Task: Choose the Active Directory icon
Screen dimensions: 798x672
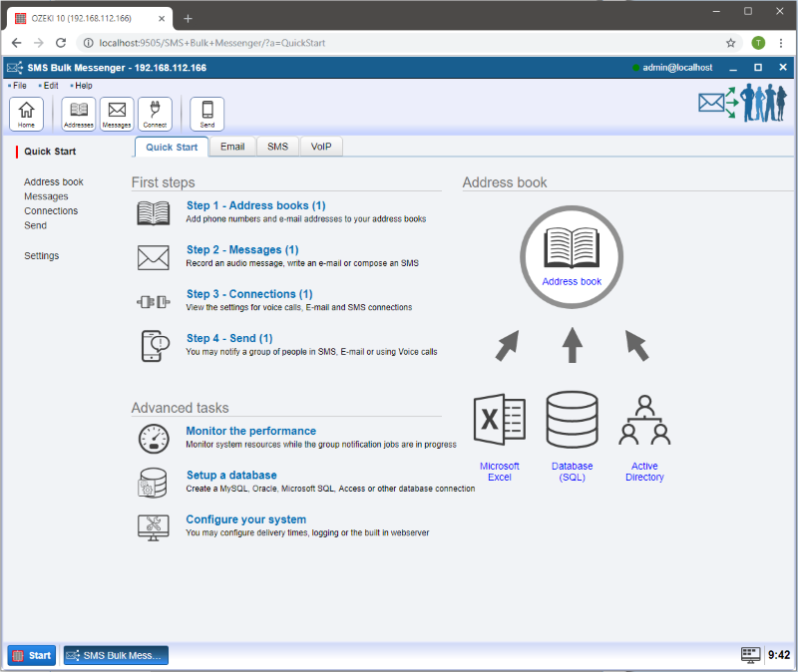Action: click(x=644, y=421)
